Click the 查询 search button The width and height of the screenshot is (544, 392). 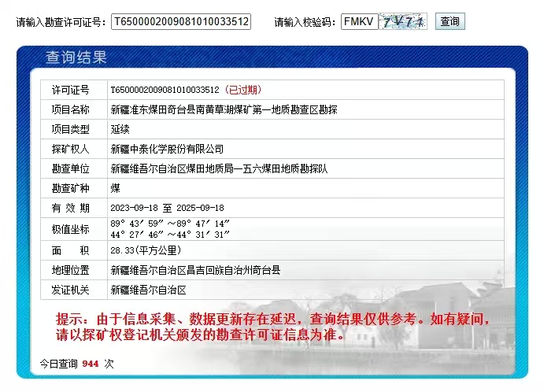(450, 21)
